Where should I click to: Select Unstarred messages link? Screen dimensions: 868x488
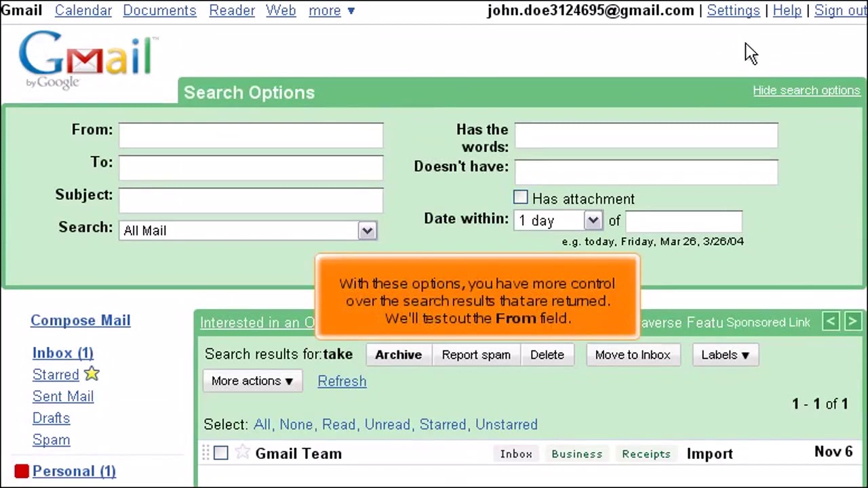[x=506, y=424]
